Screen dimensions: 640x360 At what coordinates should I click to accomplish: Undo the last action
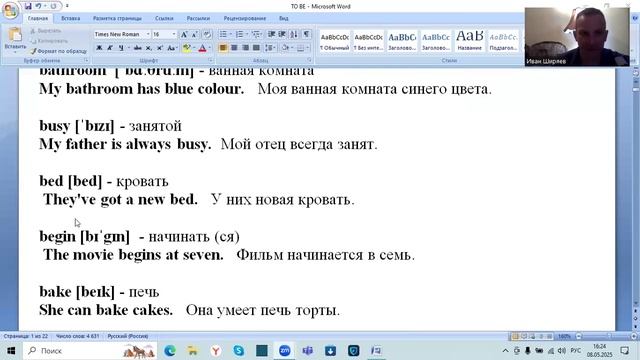click(38, 6)
